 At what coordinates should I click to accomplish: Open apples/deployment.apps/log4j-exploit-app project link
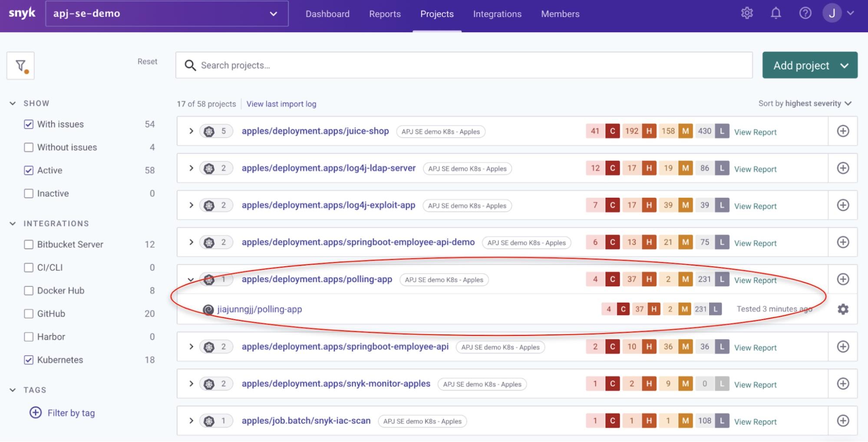point(328,205)
